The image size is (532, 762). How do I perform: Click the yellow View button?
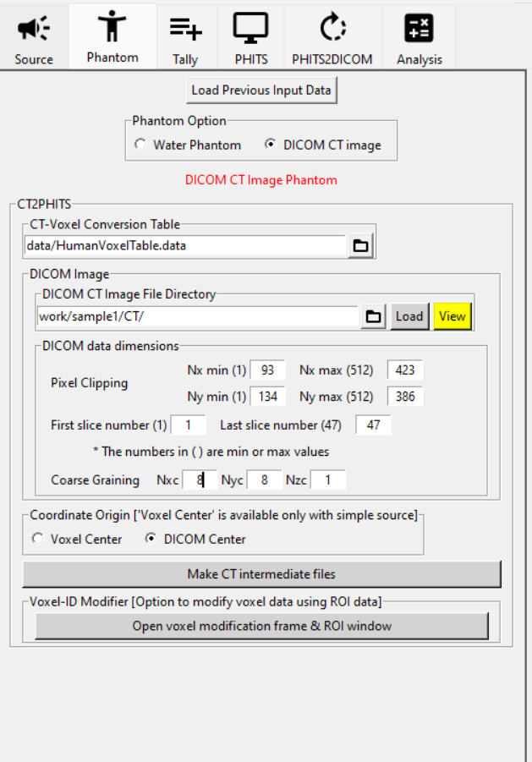click(452, 316)
